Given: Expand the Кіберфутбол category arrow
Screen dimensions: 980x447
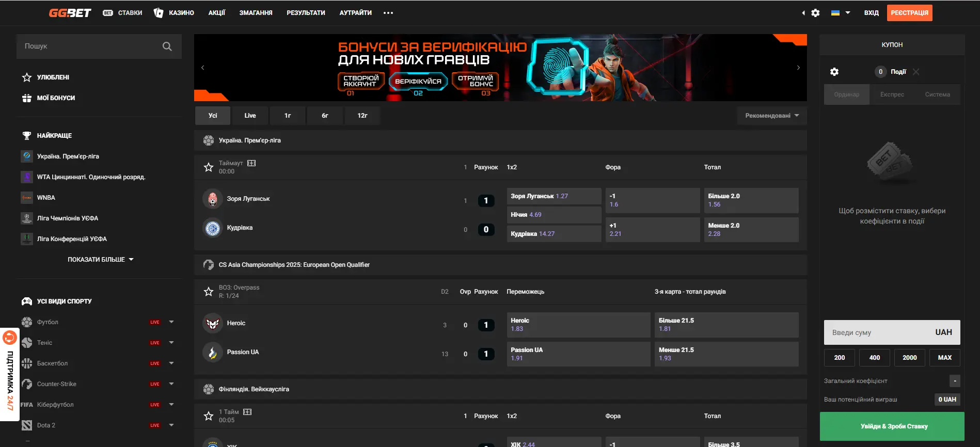Looking at the screenshot, I should click(171, 405).
